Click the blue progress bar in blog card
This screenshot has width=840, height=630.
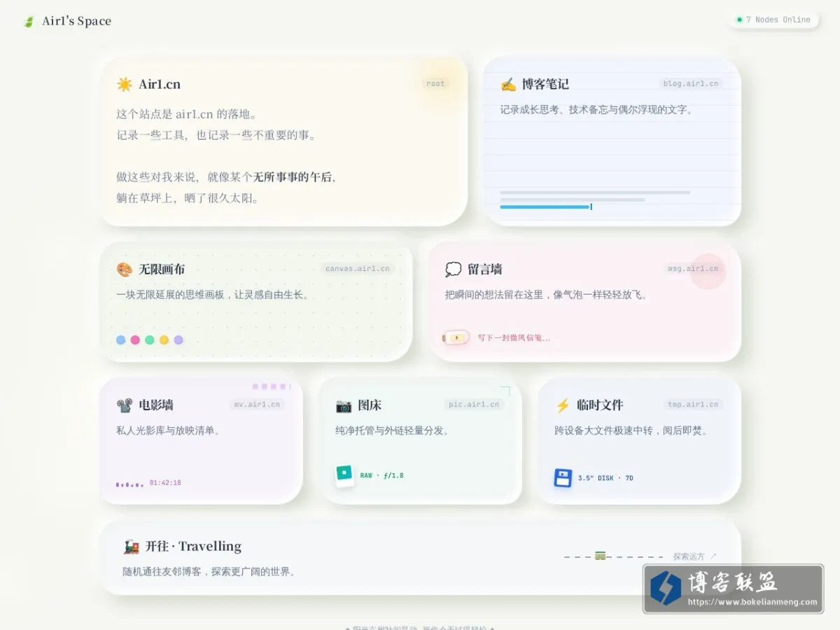pyautogui.click(x=545, y=206)
